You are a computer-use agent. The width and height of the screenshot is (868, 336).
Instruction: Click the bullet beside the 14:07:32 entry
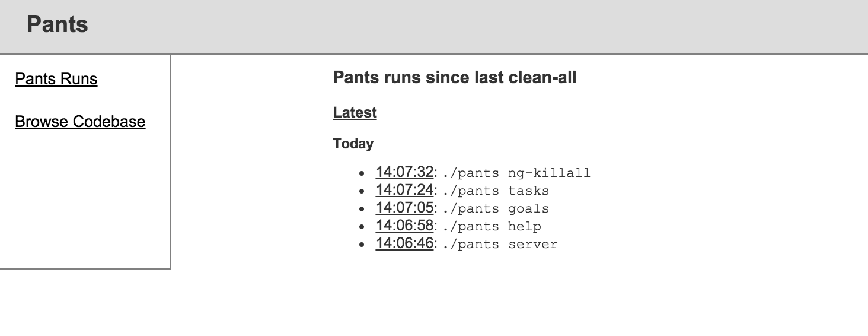click(362, 173)
